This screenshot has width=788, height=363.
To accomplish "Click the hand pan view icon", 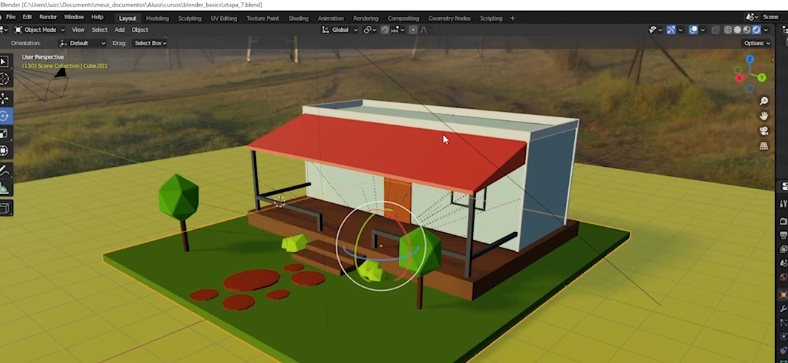I will [764, 116].
